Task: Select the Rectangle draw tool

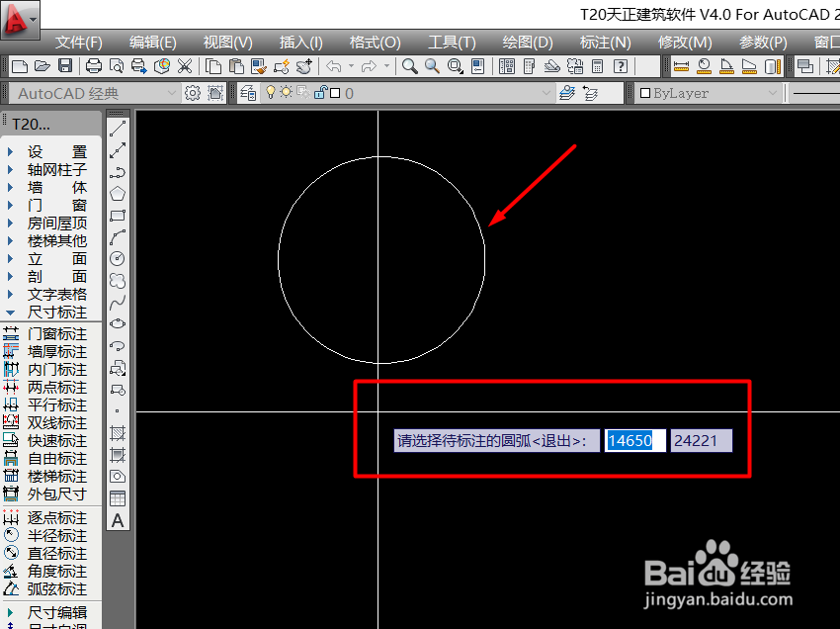Action: pos(118,216)
